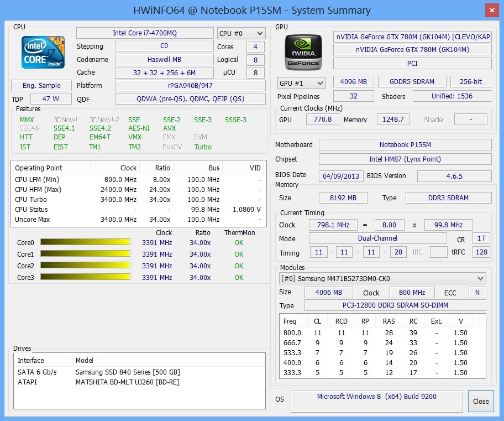
Task: Click the µCU value field
Action: (x=255, y=72)
